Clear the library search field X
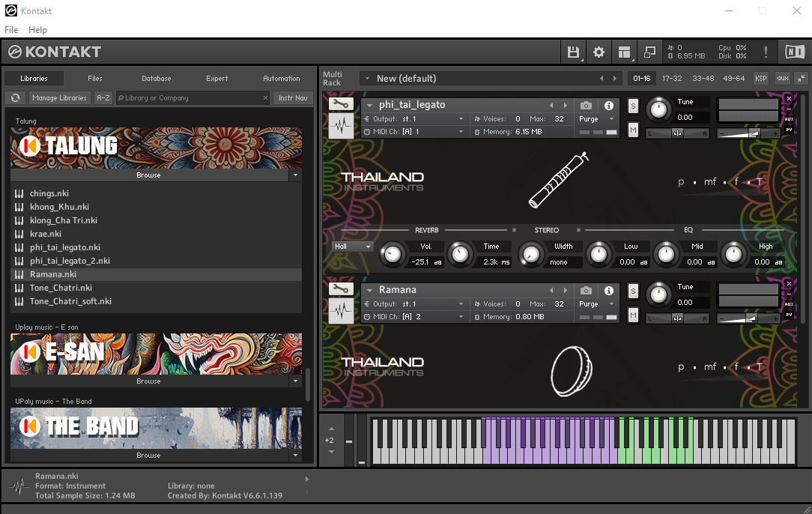 [x=265, y=97]
